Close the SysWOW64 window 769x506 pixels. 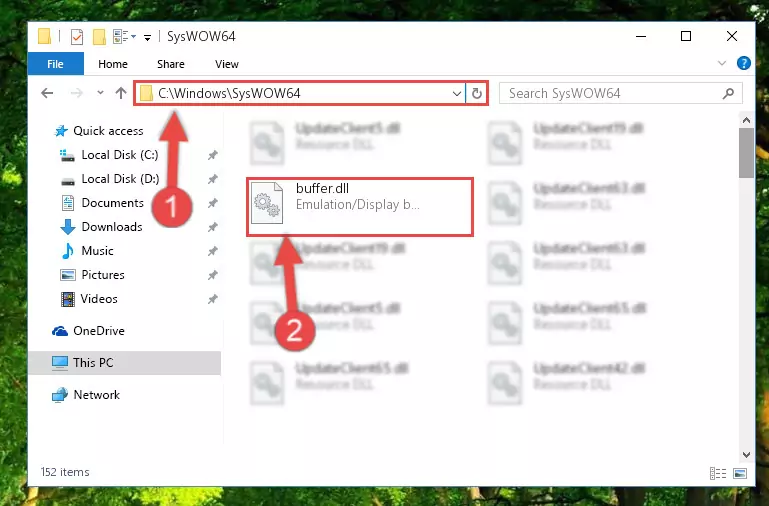(x=732, y=36)
